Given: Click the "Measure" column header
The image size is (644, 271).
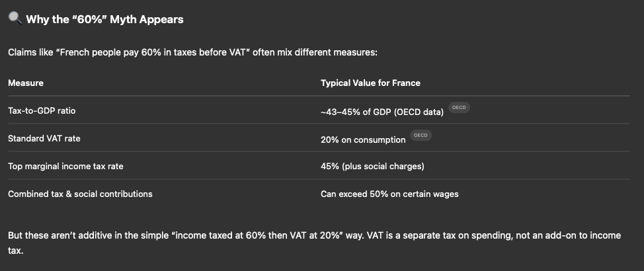Looking at the screenshot, I should (25, 83).
